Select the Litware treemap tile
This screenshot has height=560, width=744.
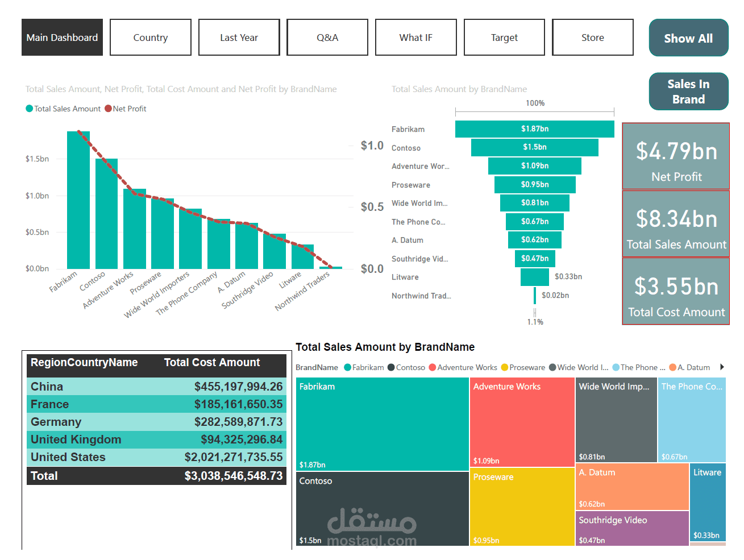coord(708,503)
